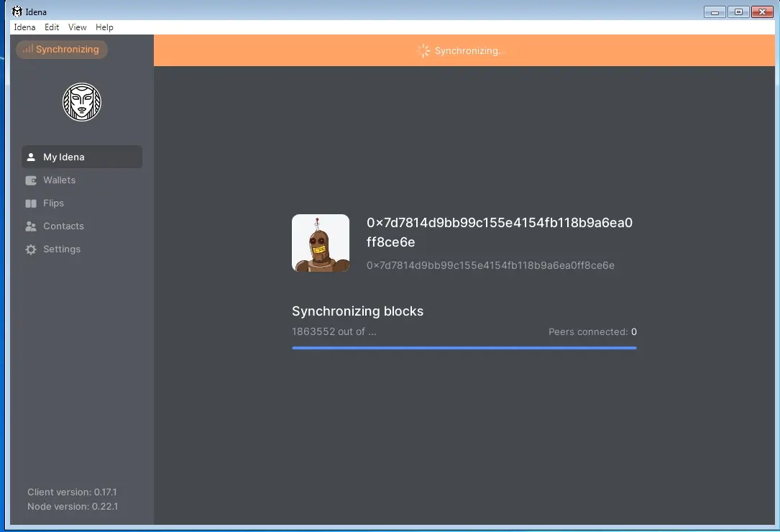Open the View menu
Image resolution: width=780 pixels, height=532 pixels.
tap(77, 27)
